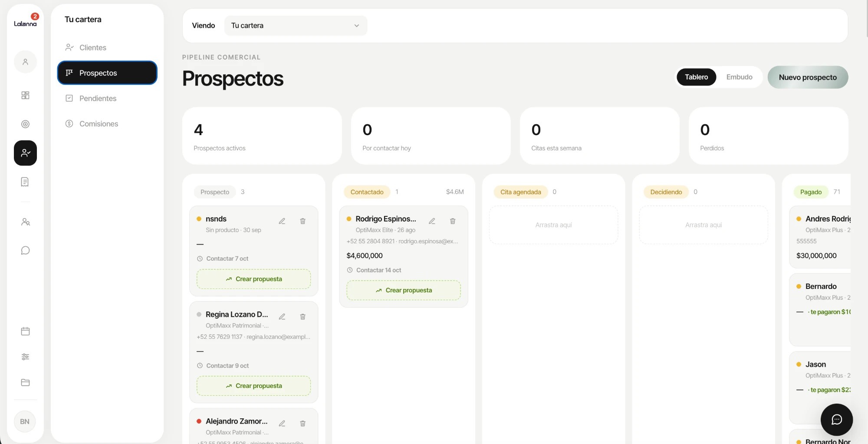This screenshot has width=868, height=444.
Task: Click the Citas esta semana stat card
Action: [600, 136]
